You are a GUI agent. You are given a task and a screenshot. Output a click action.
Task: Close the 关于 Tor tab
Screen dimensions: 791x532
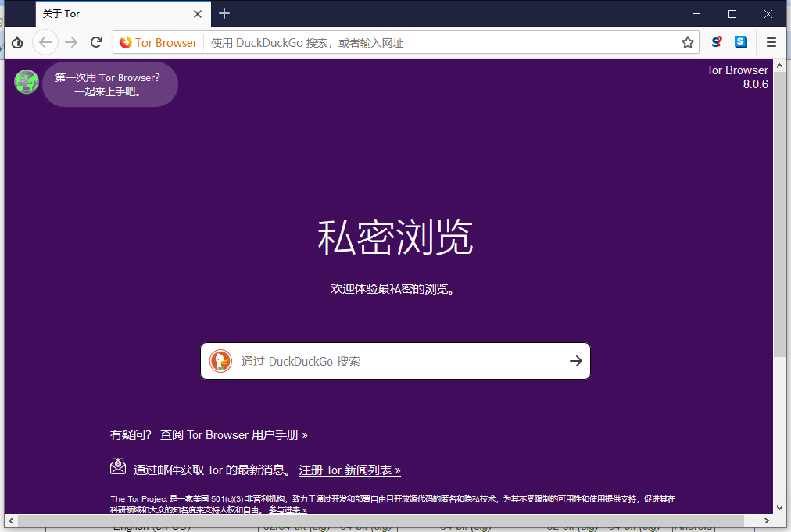198,14
